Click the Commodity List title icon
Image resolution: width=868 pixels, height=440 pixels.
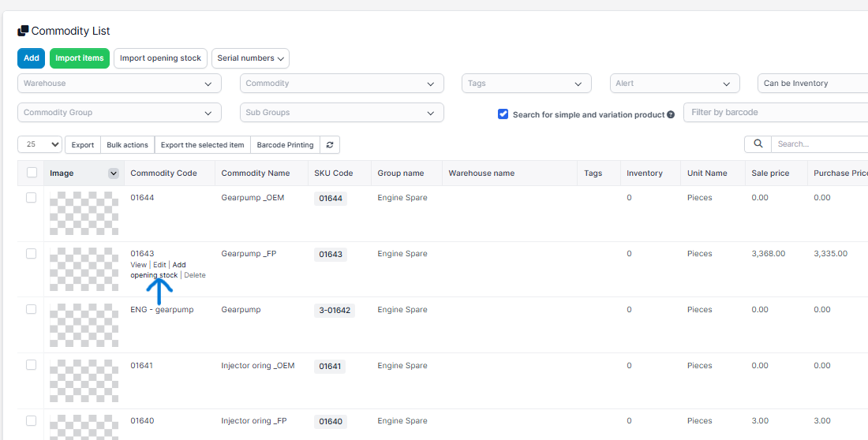23,32
